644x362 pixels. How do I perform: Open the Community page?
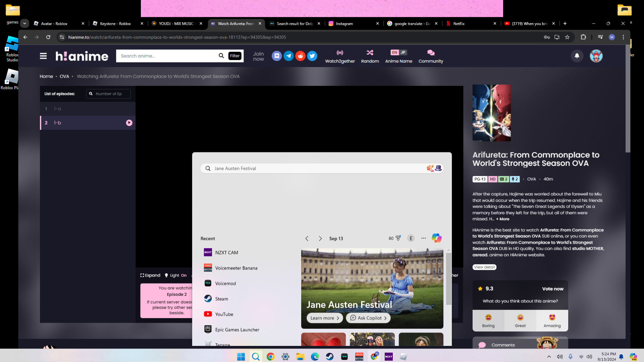(x=431, y=56)
